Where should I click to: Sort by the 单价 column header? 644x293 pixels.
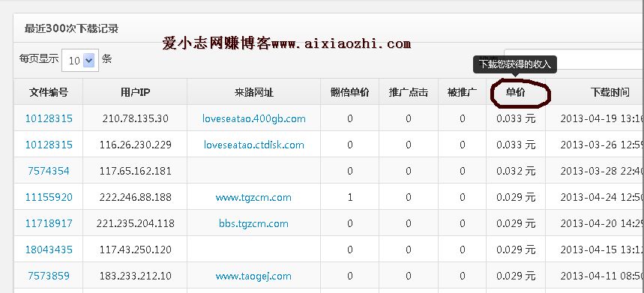pos(516,92)
